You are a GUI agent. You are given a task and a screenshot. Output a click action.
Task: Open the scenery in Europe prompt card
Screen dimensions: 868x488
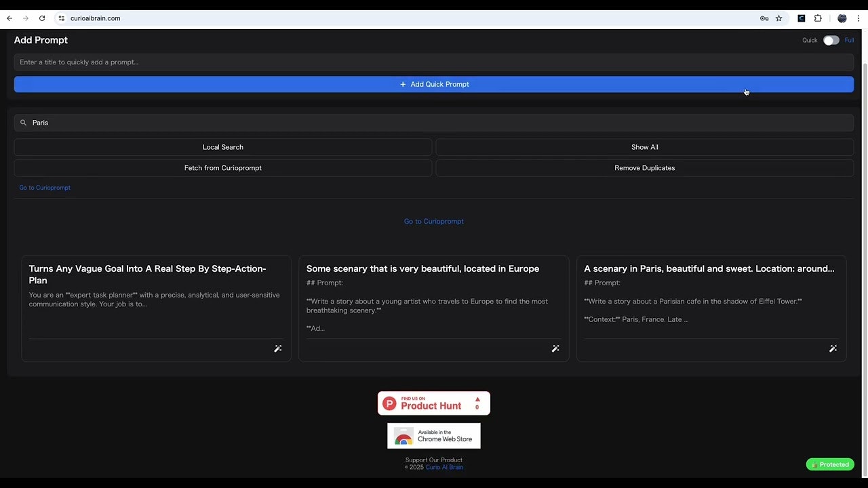(434, 308)
